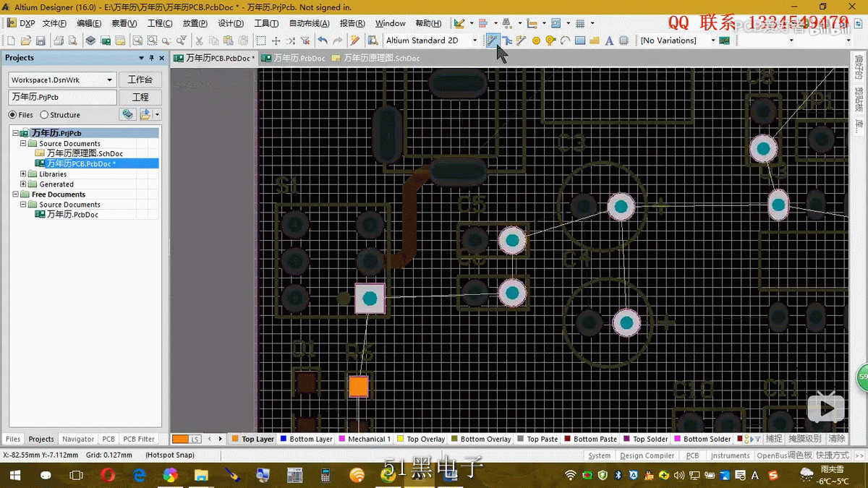868x488 pixels.
Task: Select the place pad tool
Action: 536,40
